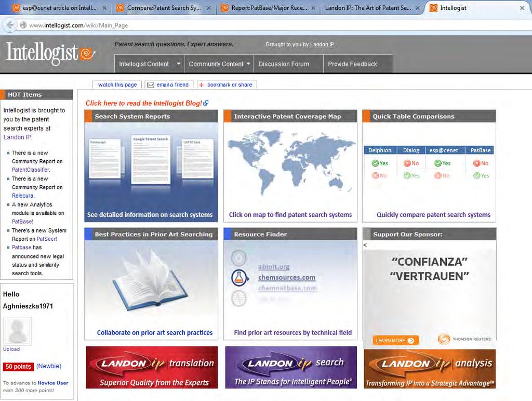Click Quickly compare patent search systems link
The height and width of the screenshot is (401, 532).
[x=434, y=215]
